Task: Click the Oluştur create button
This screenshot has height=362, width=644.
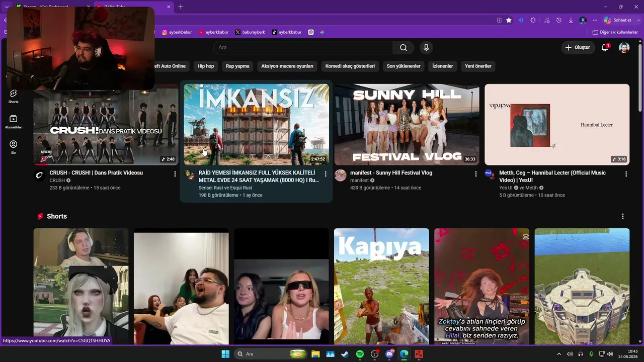Action: click(x=578, y=48)
